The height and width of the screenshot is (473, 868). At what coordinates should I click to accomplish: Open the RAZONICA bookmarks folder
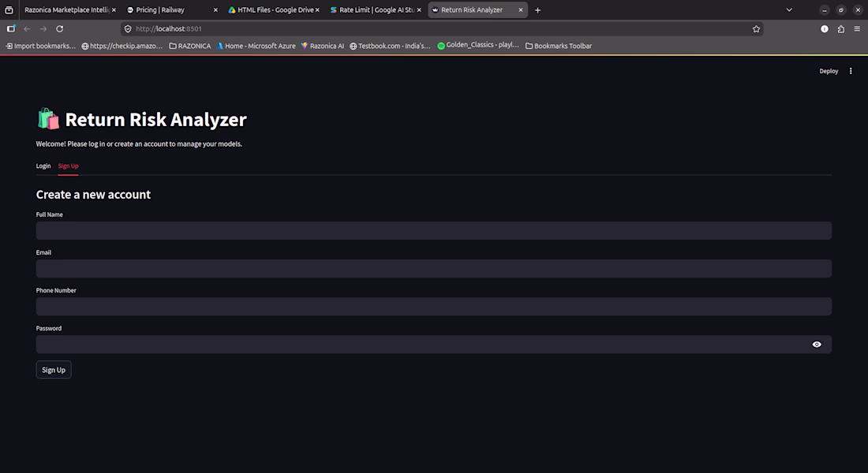pos(190,46)
